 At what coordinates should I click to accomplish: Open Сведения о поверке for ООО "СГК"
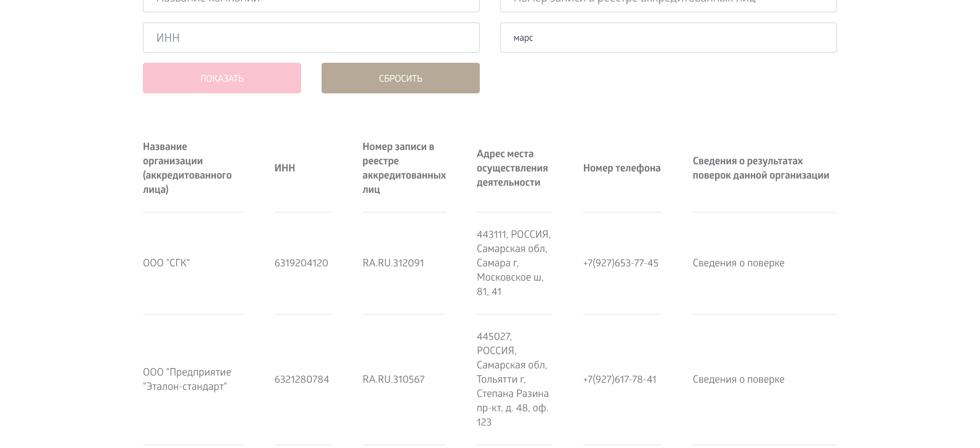738,263
